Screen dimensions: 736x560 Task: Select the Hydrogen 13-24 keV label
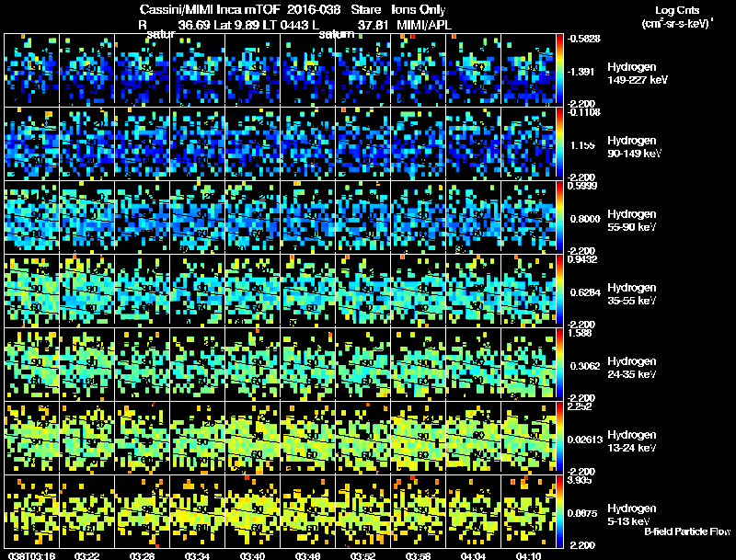631,441
